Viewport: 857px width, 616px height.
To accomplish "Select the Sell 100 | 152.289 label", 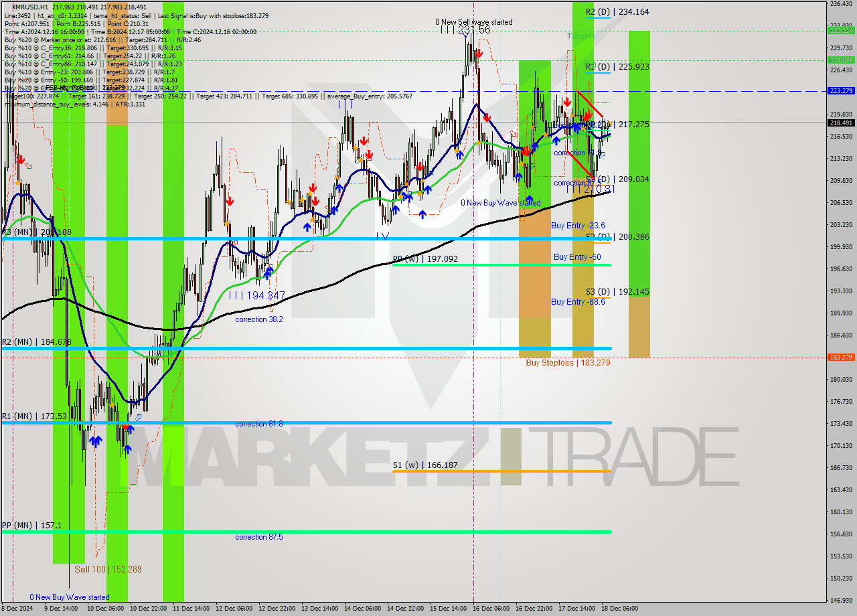I will [x=108, y=569].
